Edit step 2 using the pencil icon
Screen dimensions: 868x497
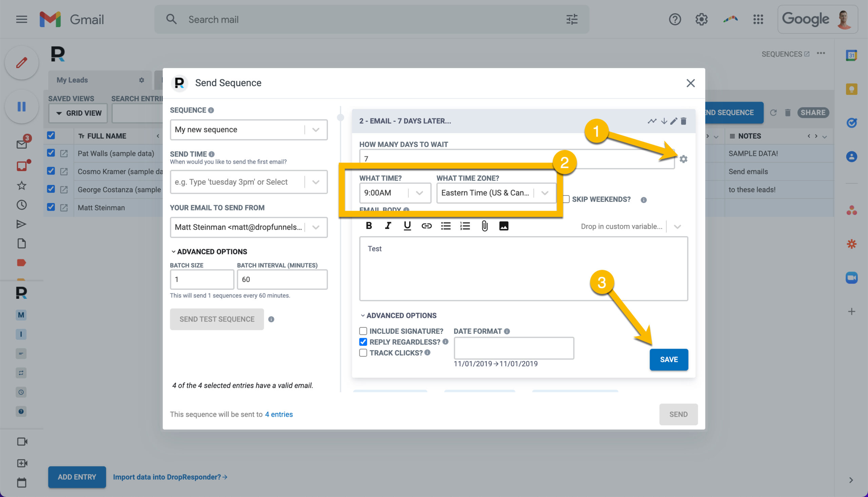pos(674,121)
